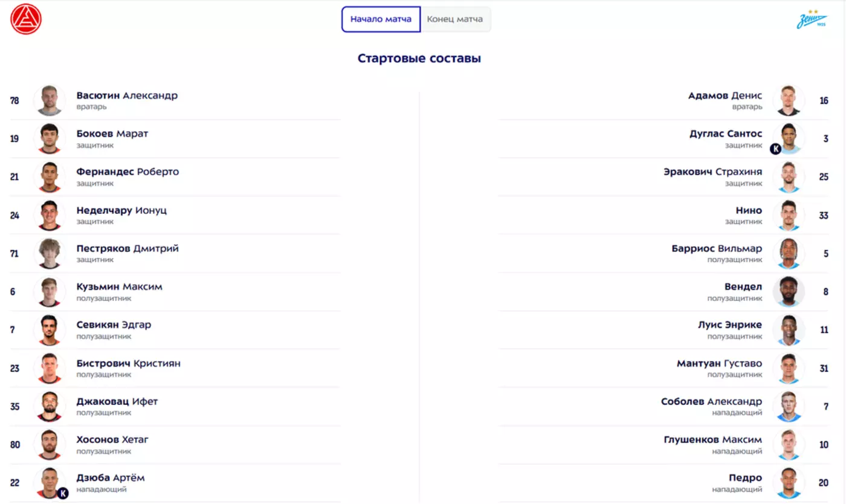This screenshot has width=846, height=504.
Task: Select Глушенков Максим player name
Action: click(x=712, y=440)
